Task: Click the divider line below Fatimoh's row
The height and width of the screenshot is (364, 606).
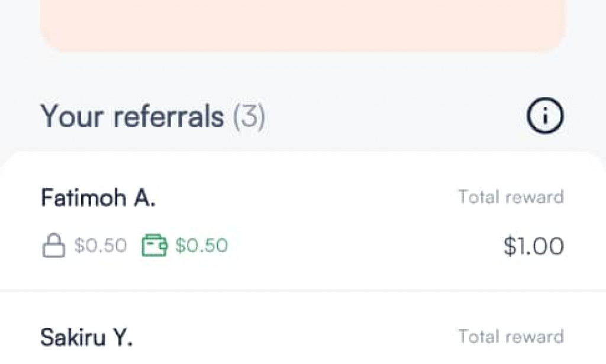Action: [x=303, y=291]
